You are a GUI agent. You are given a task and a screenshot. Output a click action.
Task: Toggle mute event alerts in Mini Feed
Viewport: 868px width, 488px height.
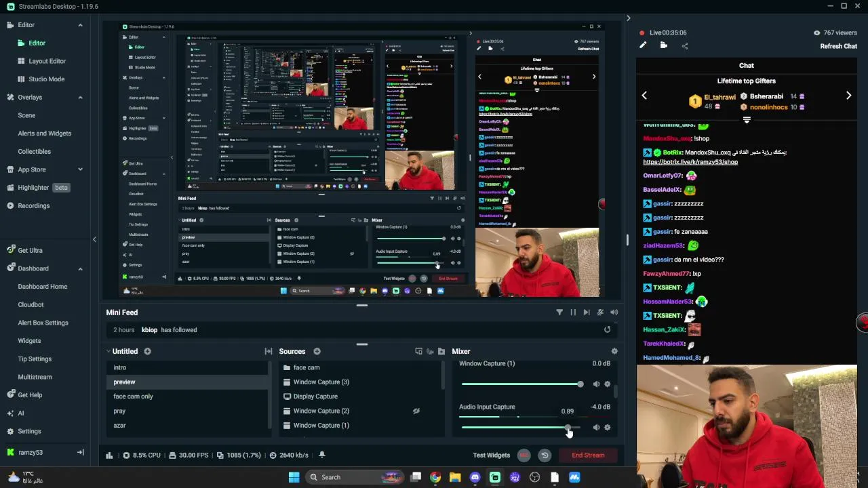tap(600, 312)
